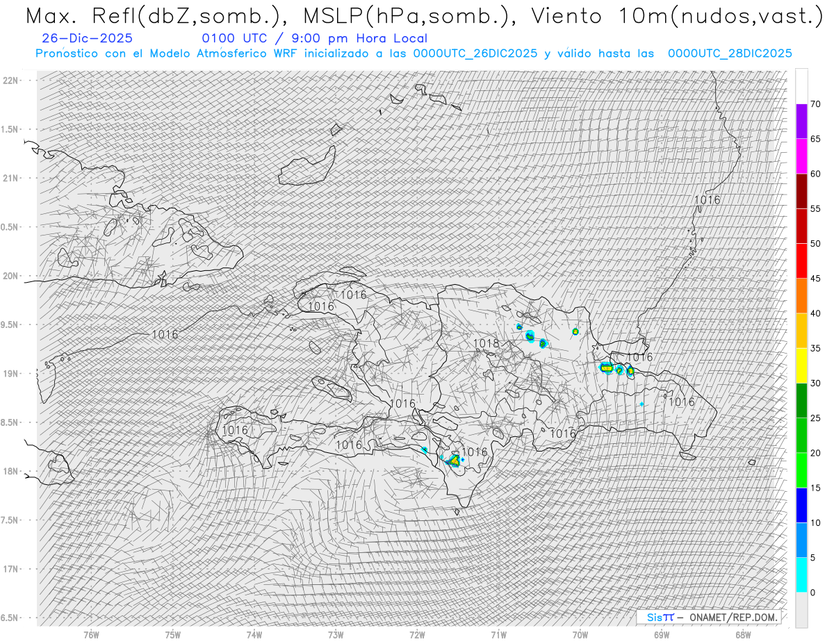The width and height of the screenshot is (834, 644).
Task: Click the date '26-Dic-2025'
Action: pos(87,39)
